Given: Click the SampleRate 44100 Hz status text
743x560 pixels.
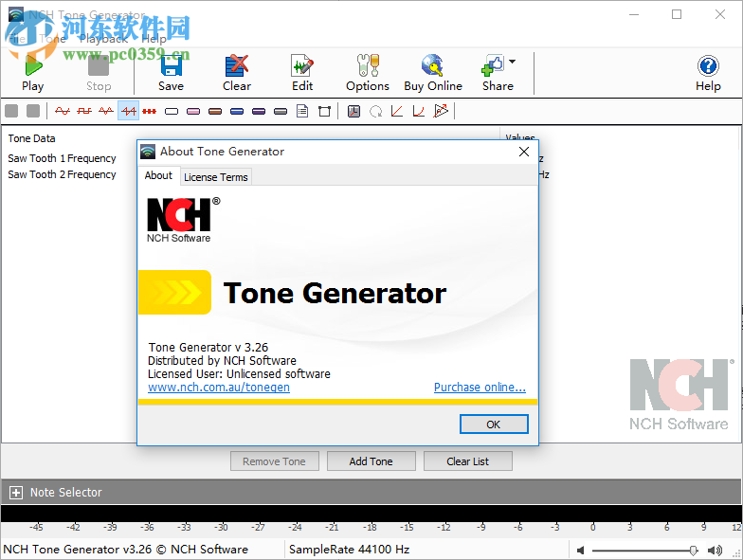Looking at the screenshot, I should [x=349, y=550].
